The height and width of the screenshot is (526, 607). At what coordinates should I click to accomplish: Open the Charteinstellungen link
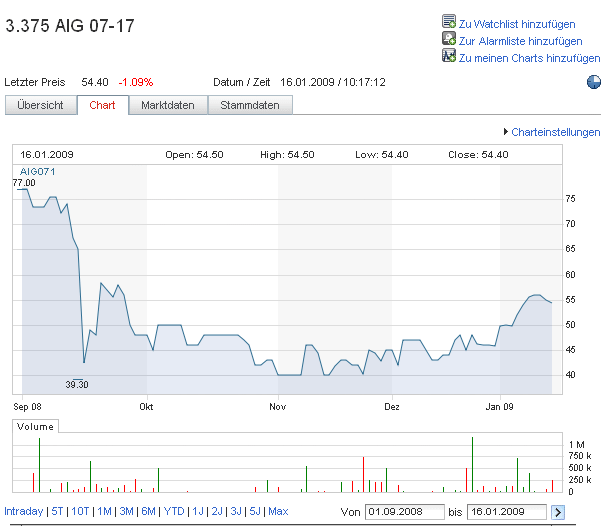click(556, 132)
